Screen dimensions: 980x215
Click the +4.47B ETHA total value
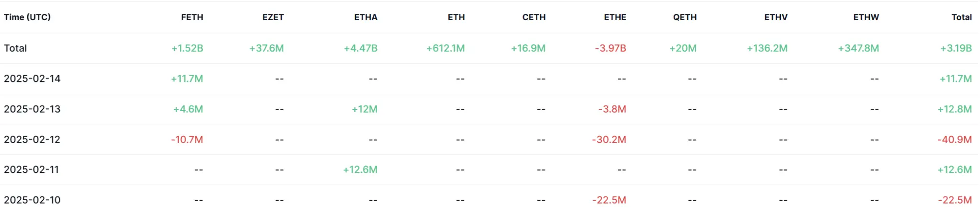(x=360, y=48)
